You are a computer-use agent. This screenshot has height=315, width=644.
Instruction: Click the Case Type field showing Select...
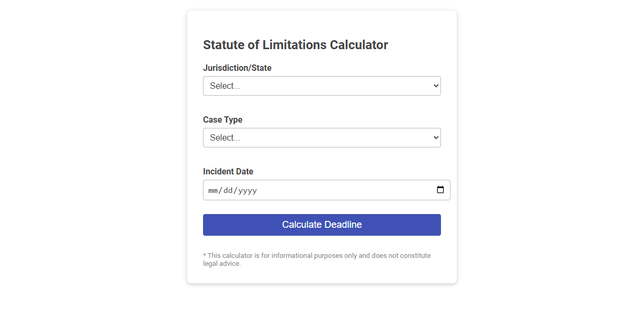321,137
